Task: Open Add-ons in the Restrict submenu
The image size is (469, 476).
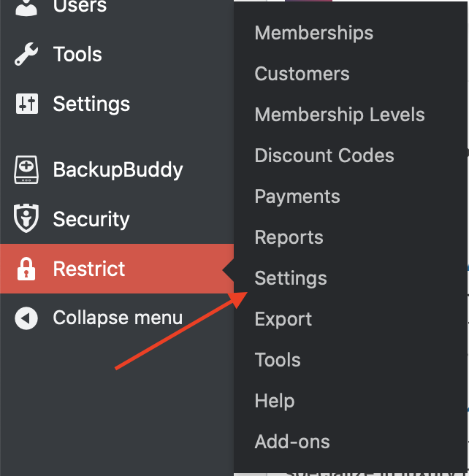Action: 292,442
